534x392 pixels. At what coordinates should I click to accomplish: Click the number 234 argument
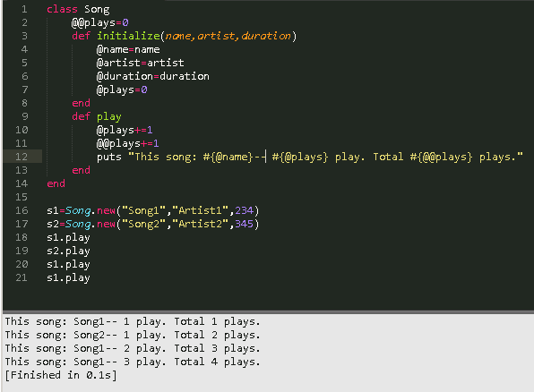coord(245,210)
